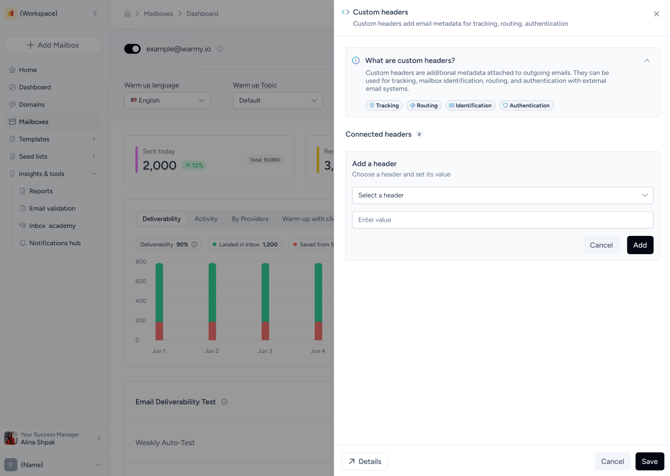This screenshot has width=670, height=476.
Task: Click the Add header button
Action: [640, 245]
